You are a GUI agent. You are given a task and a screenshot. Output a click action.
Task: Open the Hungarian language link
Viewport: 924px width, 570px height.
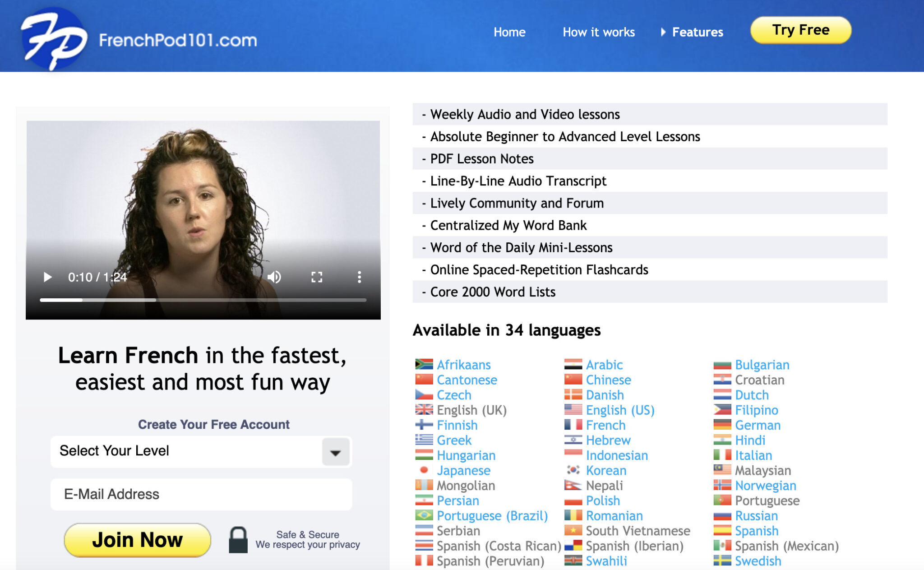(466, 455)
